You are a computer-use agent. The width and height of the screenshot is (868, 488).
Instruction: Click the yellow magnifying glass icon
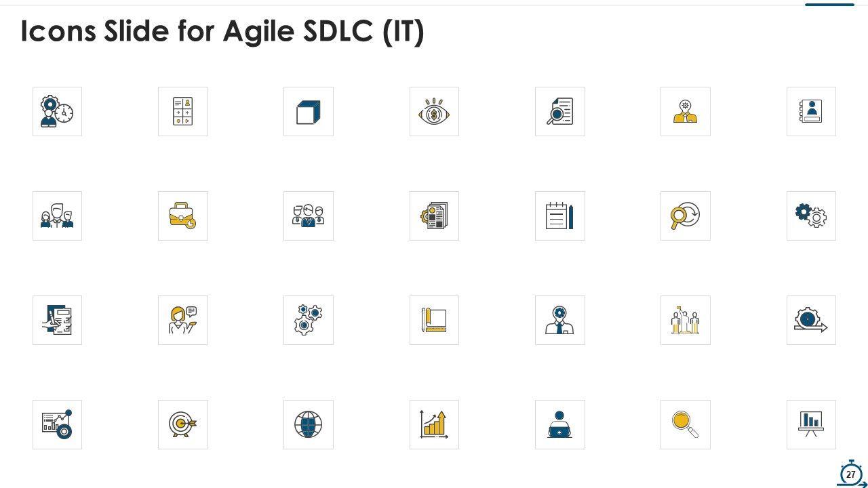(686, 424)
